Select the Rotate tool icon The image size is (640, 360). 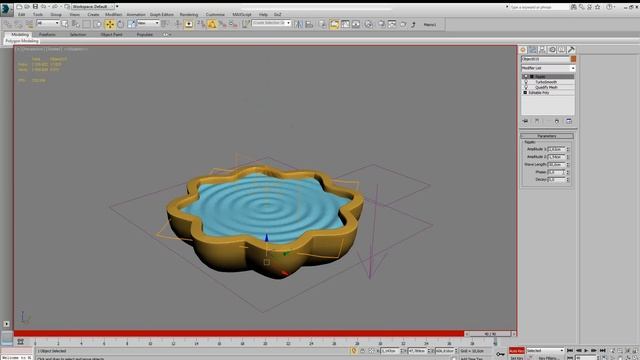(121, 24)
